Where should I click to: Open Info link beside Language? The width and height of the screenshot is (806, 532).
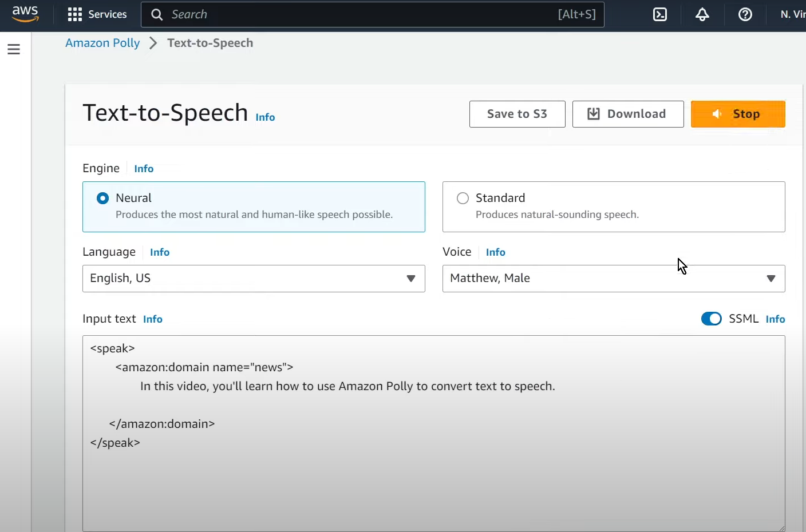coord(160,252)
